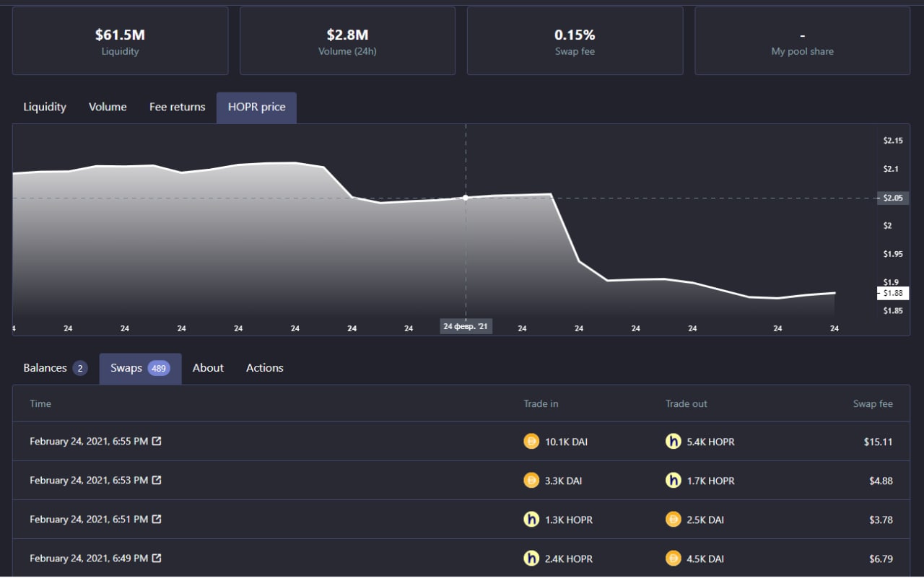Click DAI token icon beside 3.3K DAI

click(x=531, y=481)
